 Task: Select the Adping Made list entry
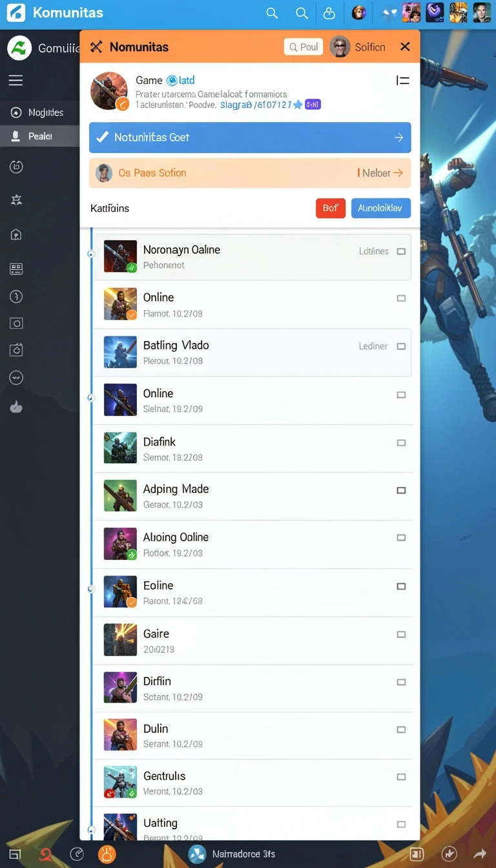tap(253, 496)
